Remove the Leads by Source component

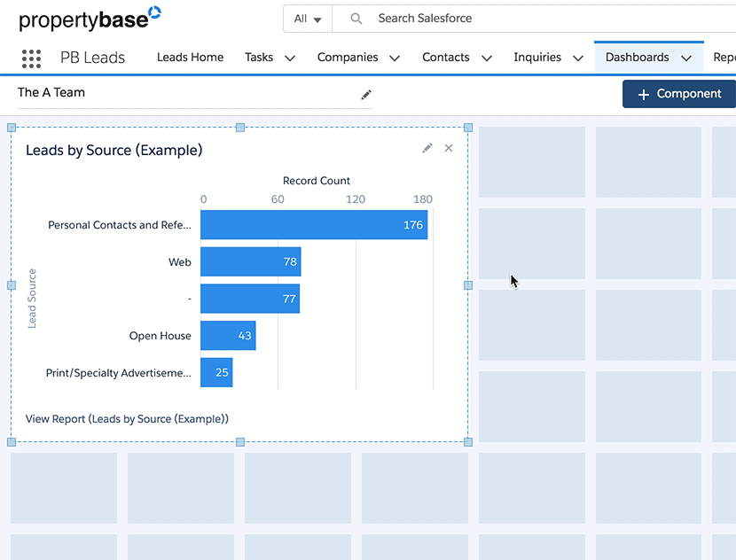click(449, 148)
